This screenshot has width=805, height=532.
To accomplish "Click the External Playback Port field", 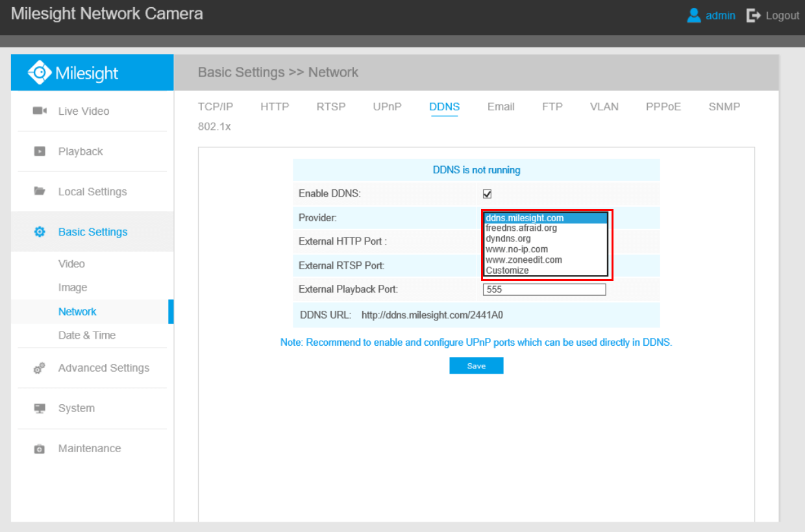I will [x=544, y=289].
